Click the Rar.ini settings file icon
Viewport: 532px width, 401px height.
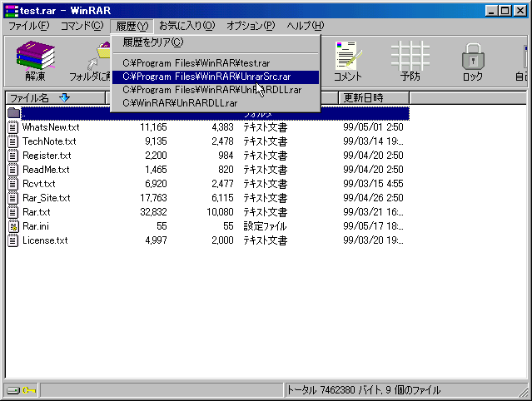point(12,226)
